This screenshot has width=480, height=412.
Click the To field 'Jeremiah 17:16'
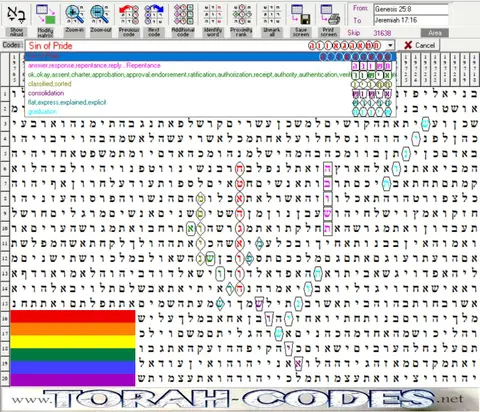411,20
